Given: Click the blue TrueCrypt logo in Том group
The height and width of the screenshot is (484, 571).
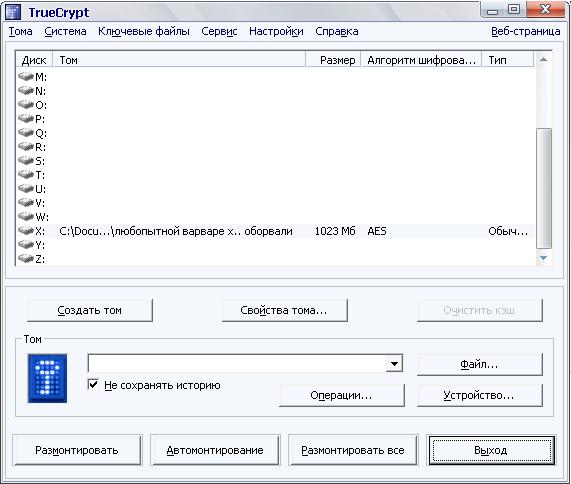Looking at the screenshot, I should click(47, 378).
